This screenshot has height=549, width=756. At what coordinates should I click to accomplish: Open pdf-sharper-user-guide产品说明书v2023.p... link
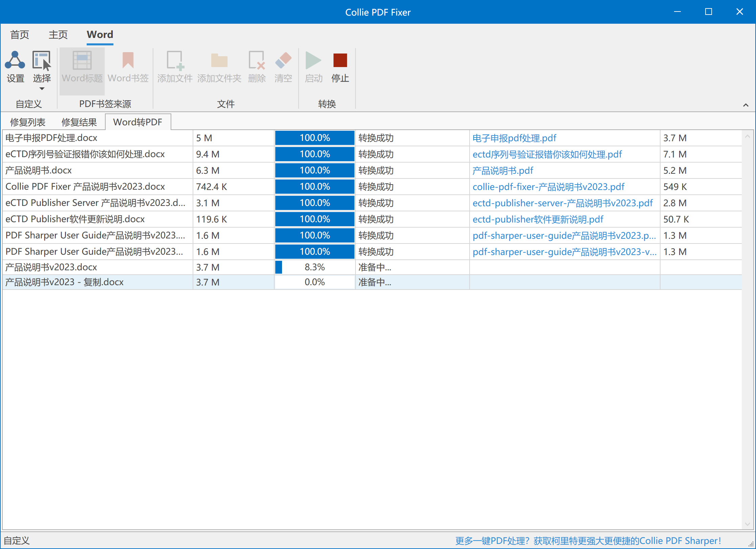coord(564,235)
